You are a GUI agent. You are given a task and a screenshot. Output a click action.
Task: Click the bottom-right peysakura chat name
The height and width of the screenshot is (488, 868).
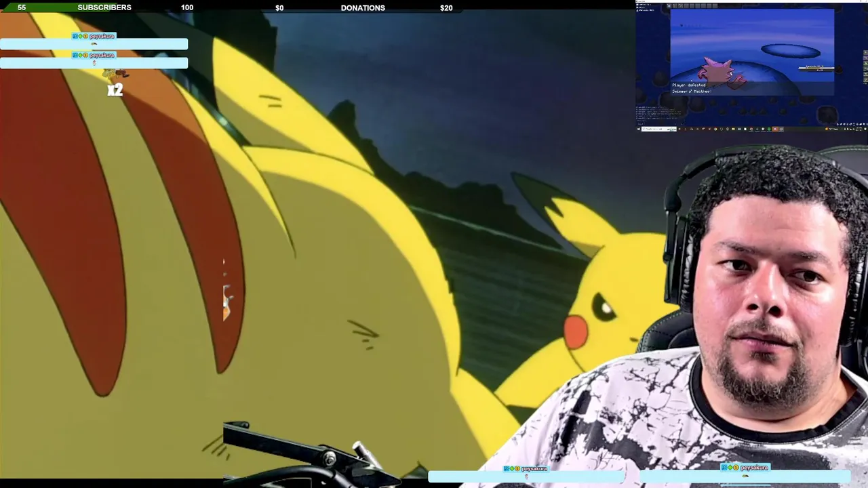pyautogui.click(x=753, y=467)
